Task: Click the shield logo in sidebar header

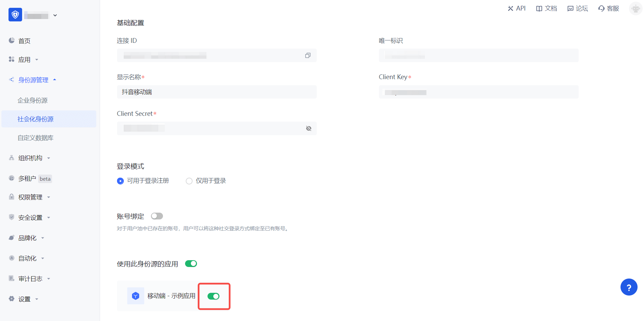Action: tap(15, 15)
